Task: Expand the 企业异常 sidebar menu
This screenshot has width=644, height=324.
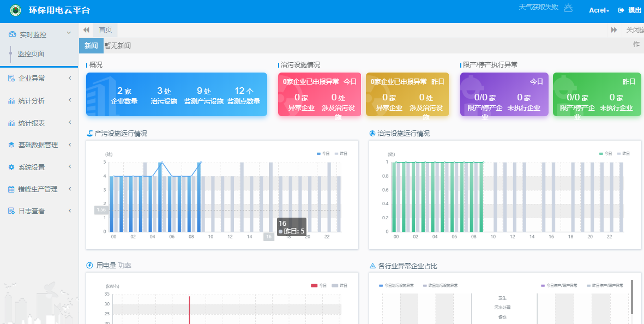Action: 70,79
